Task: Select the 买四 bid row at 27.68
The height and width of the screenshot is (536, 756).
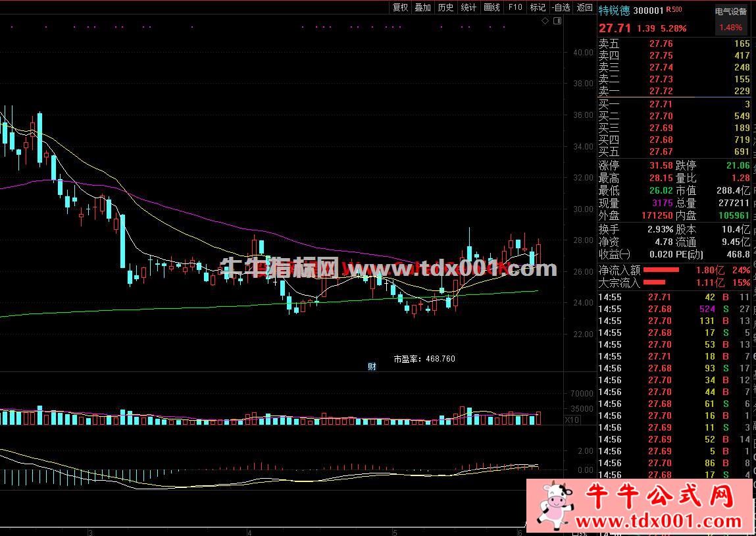Action: tap(674, 140)
